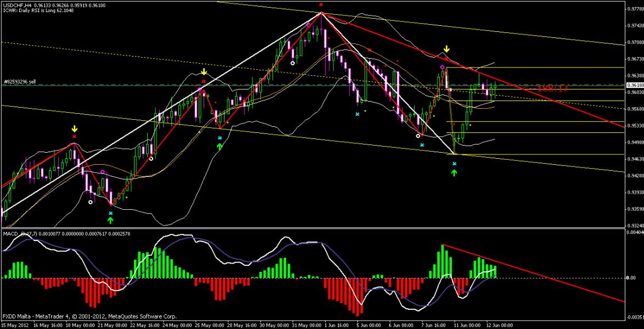Click the 0.00 level on MACD scale

point(632,278)
